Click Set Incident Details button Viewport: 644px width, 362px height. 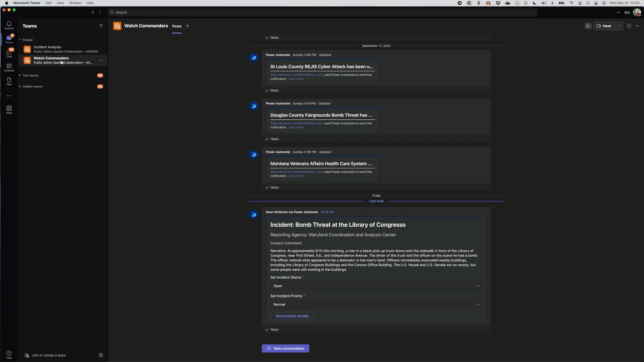point(292,316)
